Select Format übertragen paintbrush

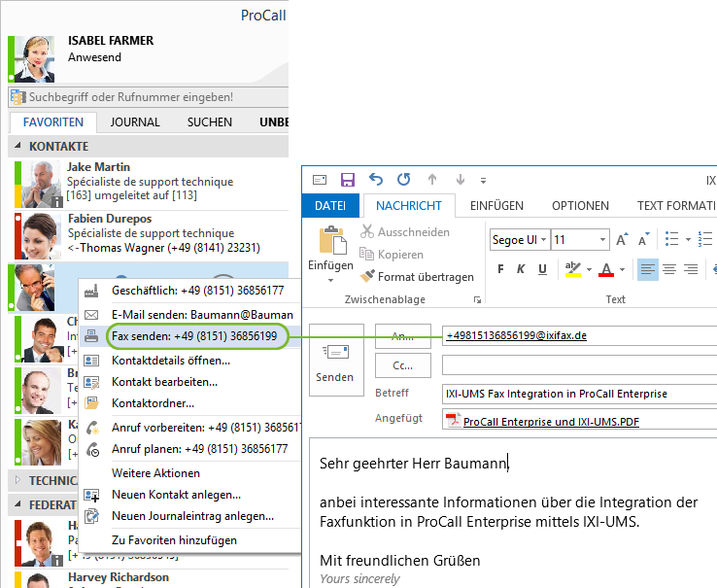pos(417,276)
